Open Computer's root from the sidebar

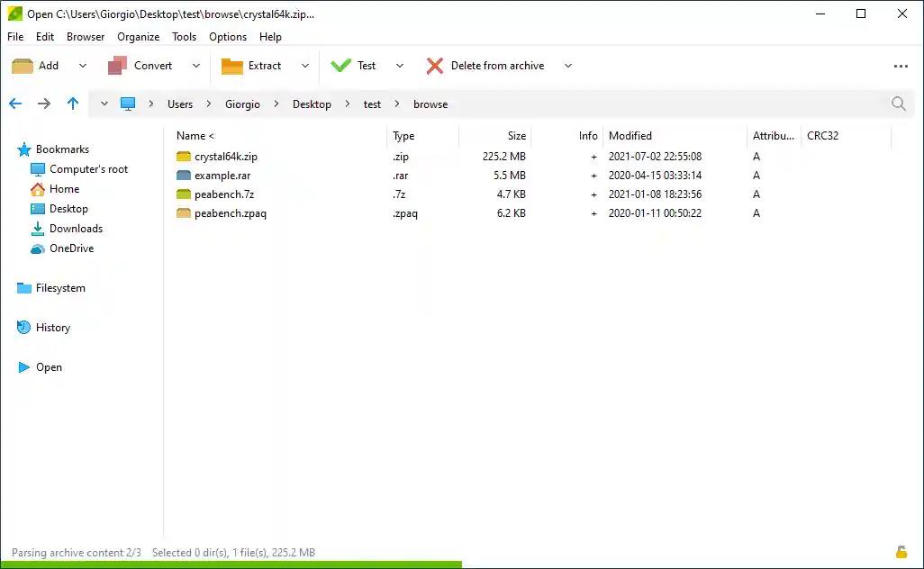[x=88, y=168]
